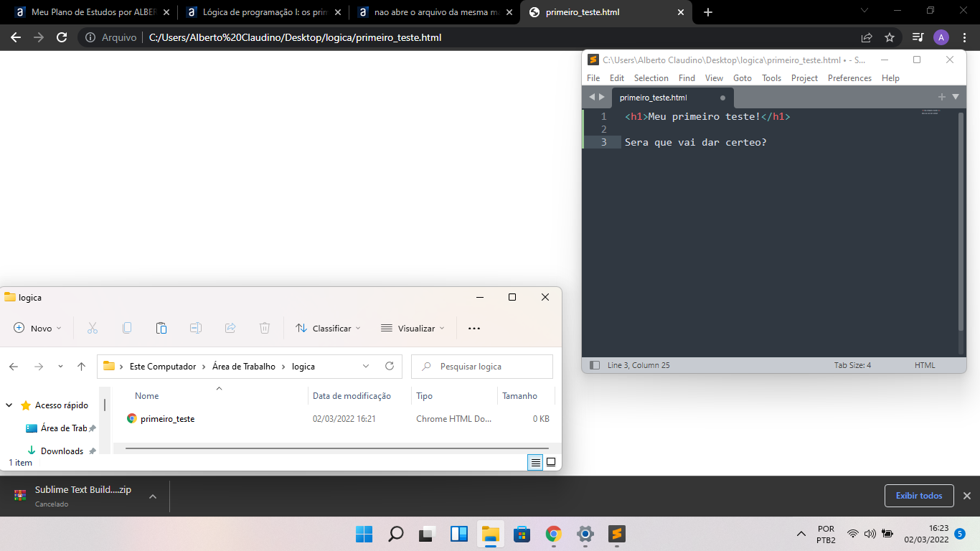Click Chrome's forward navigation arrow
Image resolution: width=980 pixels, height=551 pixels.
point(39,37)
